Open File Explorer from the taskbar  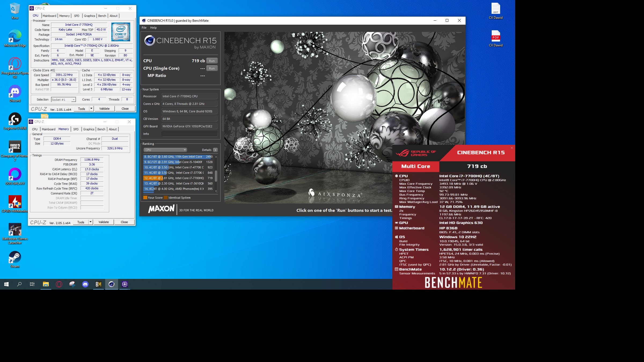tap(46, 284)
